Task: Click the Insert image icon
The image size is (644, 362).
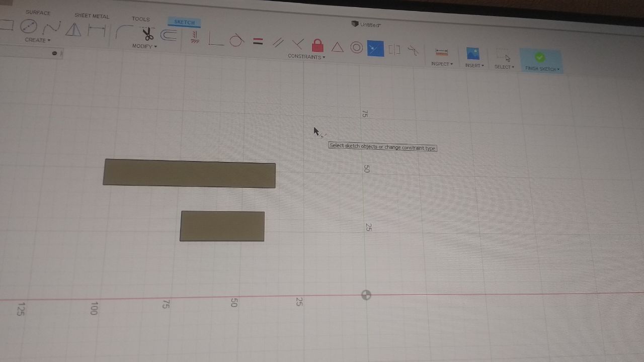Action: (x=473, y=53)
